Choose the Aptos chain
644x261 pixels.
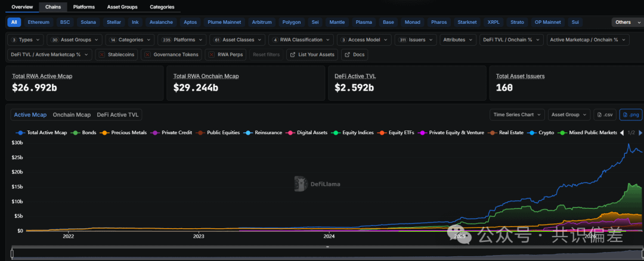(190, 22)
